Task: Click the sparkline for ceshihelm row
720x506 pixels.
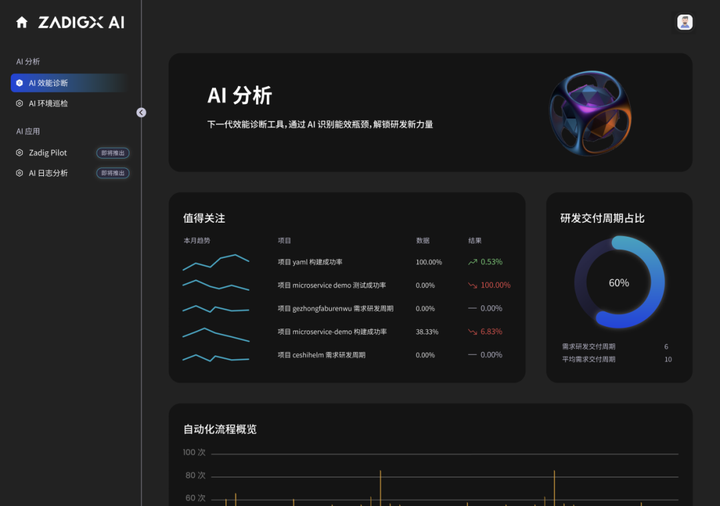Action: click(x=216, y=358)
